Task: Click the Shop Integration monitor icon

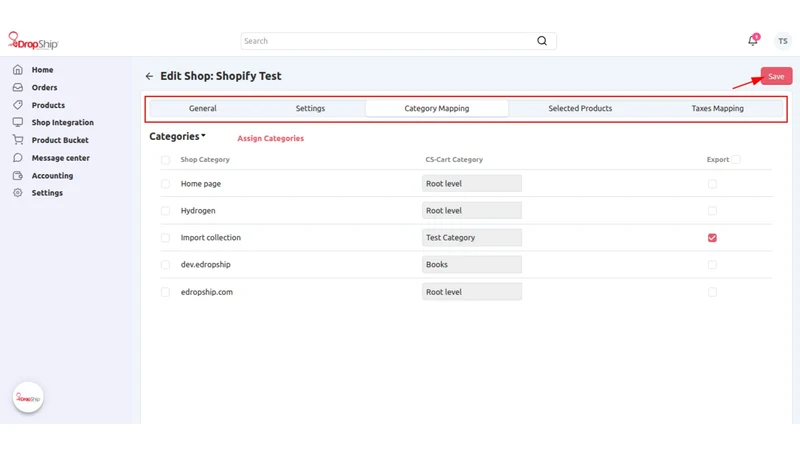Action: click(x=18, y=122)
